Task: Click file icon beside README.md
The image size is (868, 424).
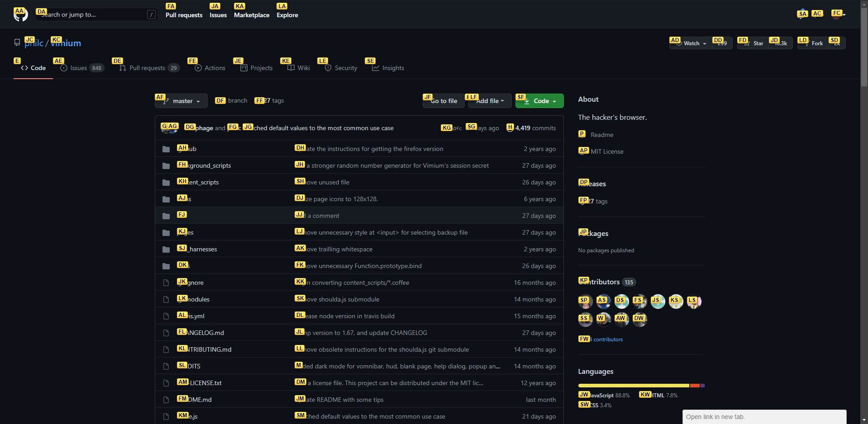Action: point(166,400)
